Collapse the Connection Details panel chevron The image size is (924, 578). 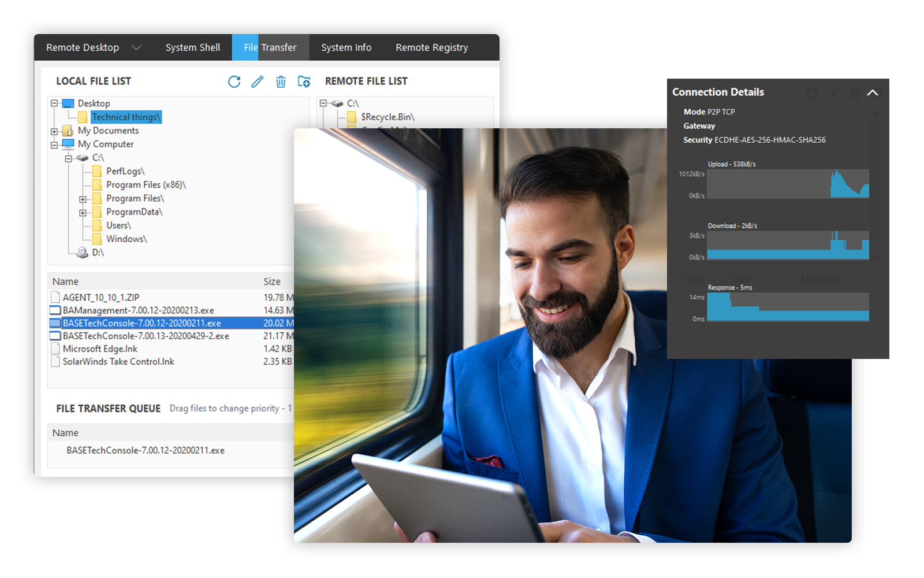click(x=874, y=92)
